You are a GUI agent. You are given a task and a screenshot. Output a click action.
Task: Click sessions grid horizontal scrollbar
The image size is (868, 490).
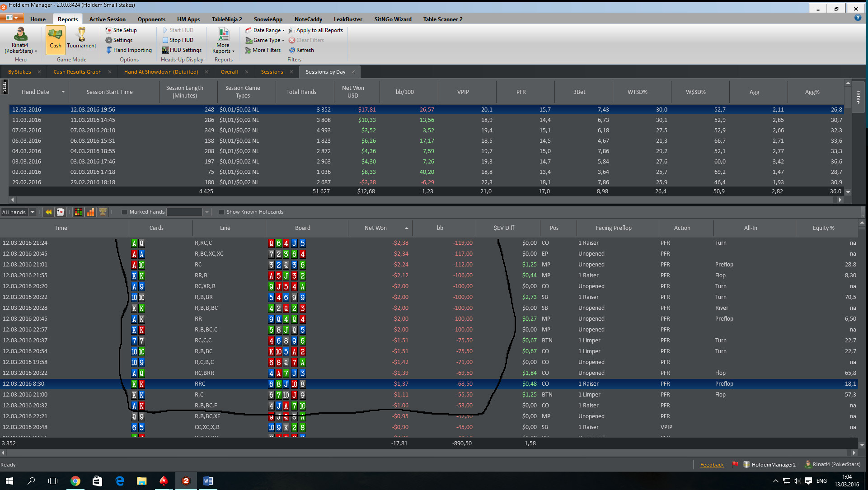(x=426, y=200)
